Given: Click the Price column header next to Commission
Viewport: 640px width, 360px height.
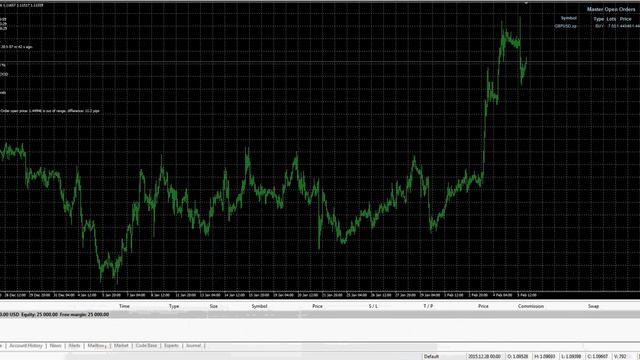Looking at the screenshot, I should tap(483, 306).
